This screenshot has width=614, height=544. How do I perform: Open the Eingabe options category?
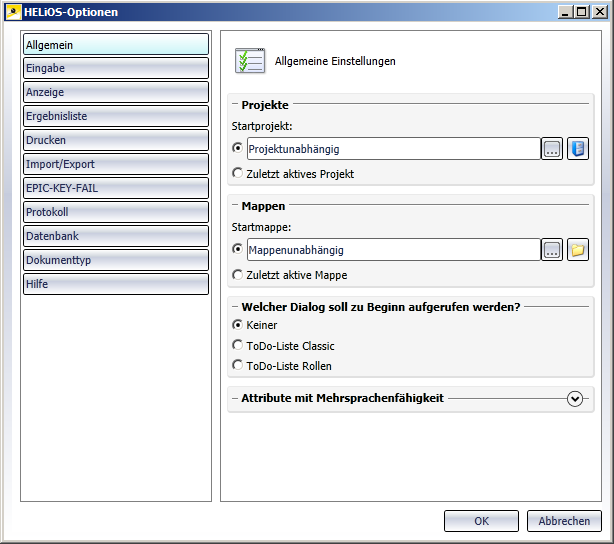(x=116, y=68)
